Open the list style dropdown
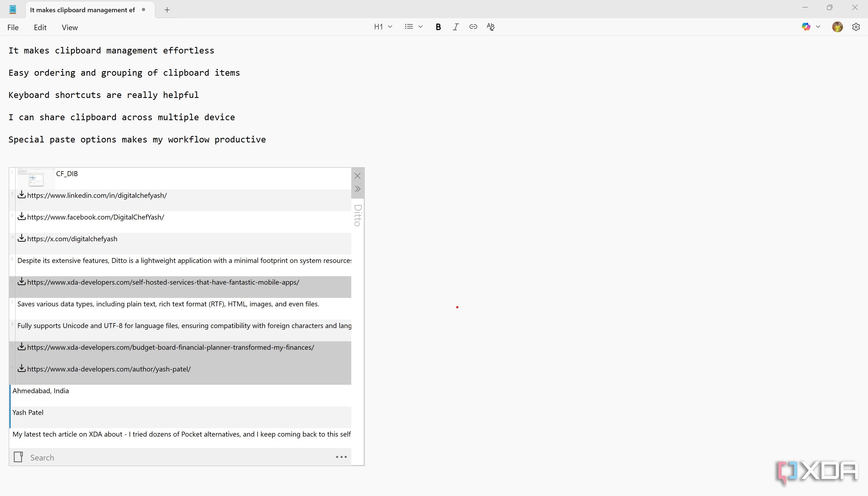 (413, 27)
